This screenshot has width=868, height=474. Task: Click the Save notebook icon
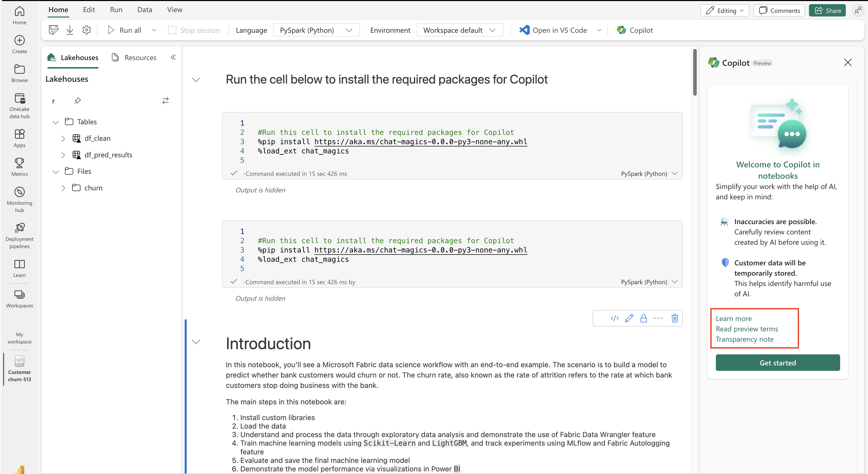click(53, 30)
